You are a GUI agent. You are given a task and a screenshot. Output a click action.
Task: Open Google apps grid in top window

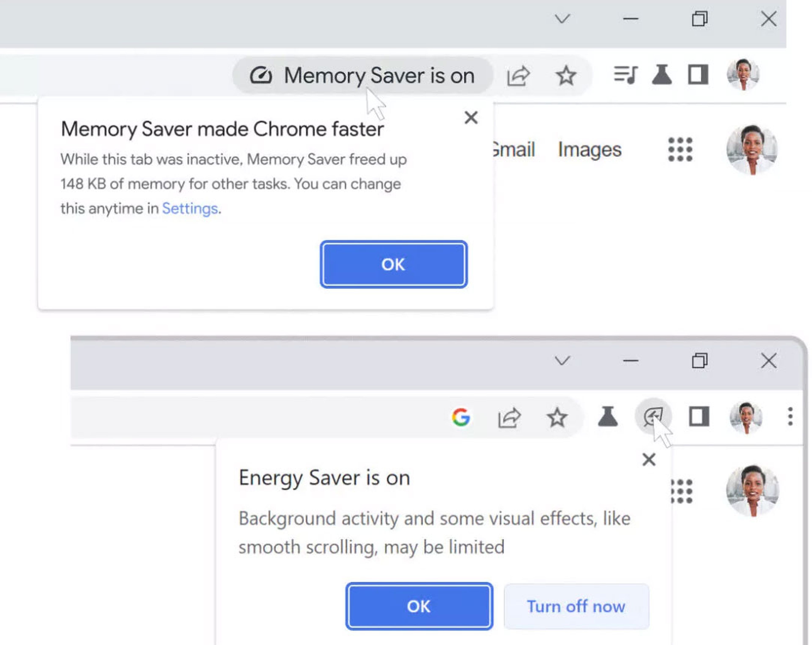(x=680, y=150)
